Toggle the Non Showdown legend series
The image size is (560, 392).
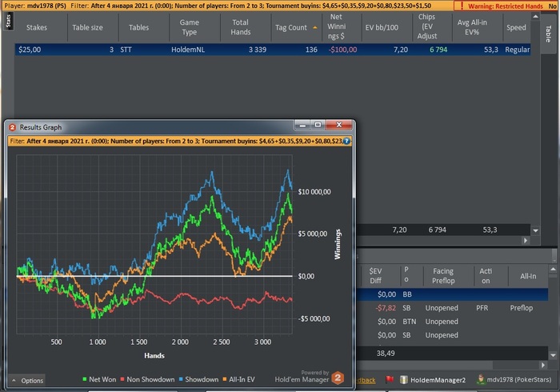147,379
